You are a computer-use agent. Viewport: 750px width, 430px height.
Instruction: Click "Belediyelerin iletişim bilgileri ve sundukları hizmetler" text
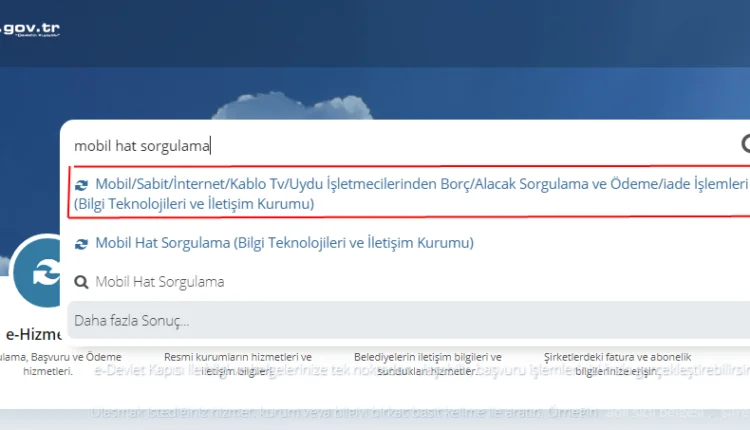pos(427,364)
